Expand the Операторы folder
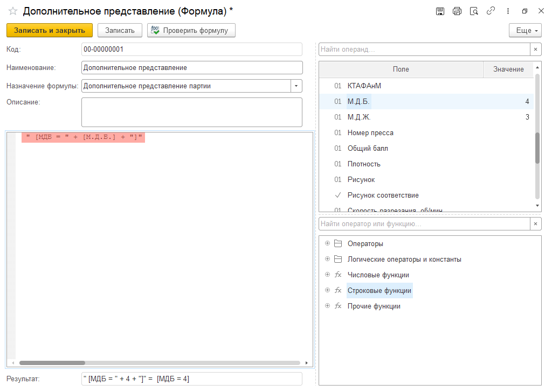Viewport: 552px width, 392px height. point(327,243)
